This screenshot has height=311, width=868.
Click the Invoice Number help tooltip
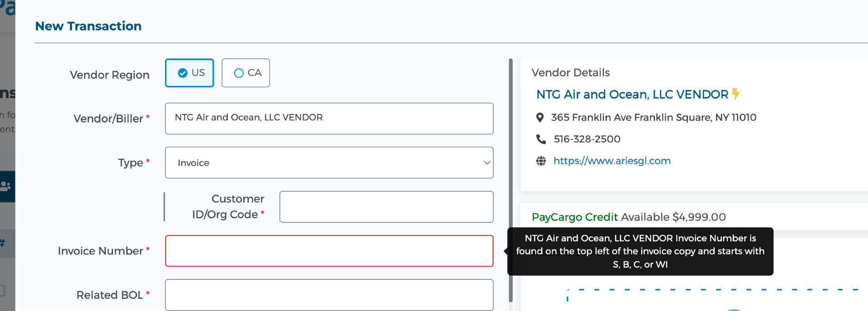(640, 251)
